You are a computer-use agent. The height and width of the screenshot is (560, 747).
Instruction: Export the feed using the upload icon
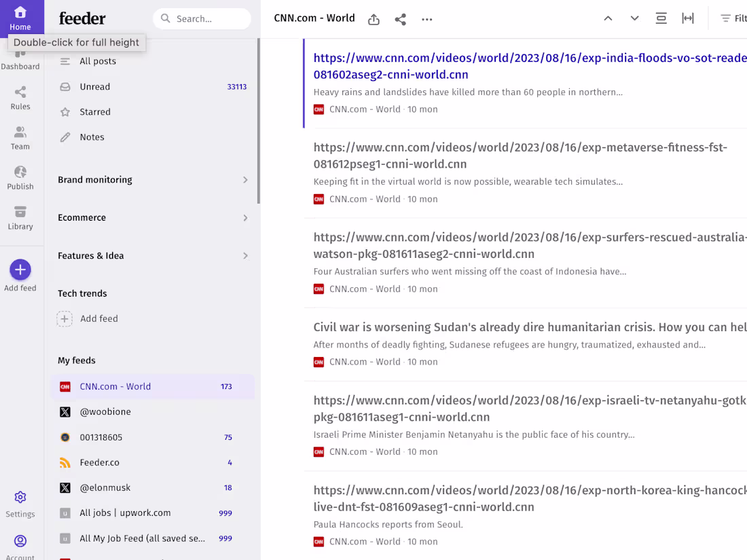pyautogui.click(x=373, y=20)
